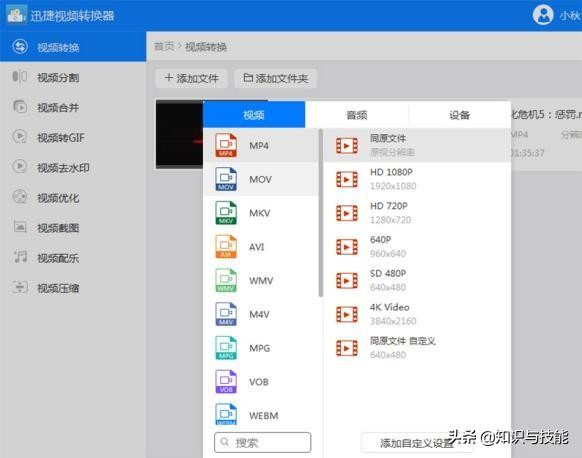
Task: Choose the MPG format file icon
Action: 226,348
